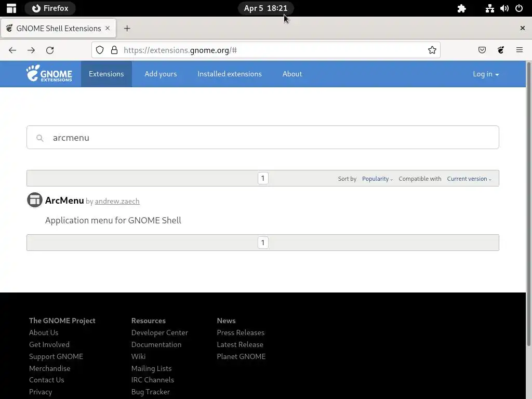
Task: Select page 1 in bottom pagination
Action: [x=263, y=243]
